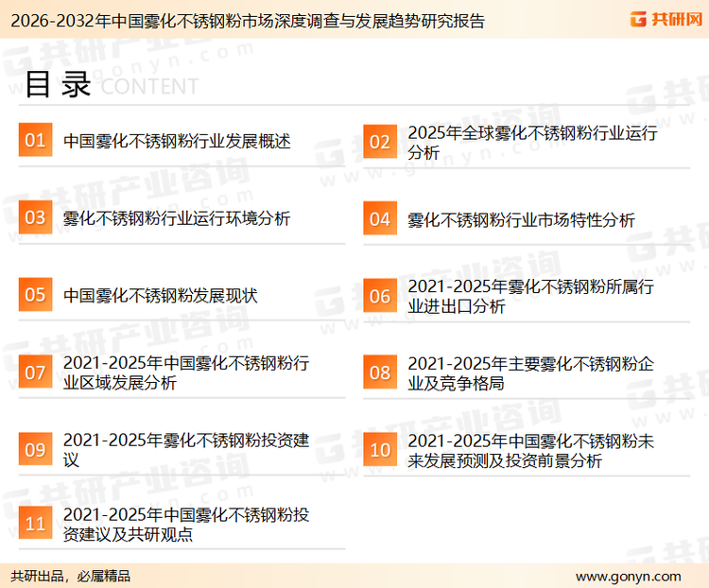Screen dimensions: 709x588
Task: Select chapter title 2021-2025年中国雾化不锈钢粉投资建议及共研观点
Action: tap(186, 525)
